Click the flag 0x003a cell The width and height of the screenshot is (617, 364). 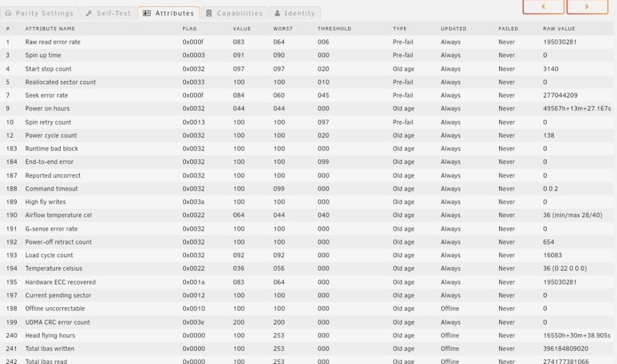tap(194, 202)
